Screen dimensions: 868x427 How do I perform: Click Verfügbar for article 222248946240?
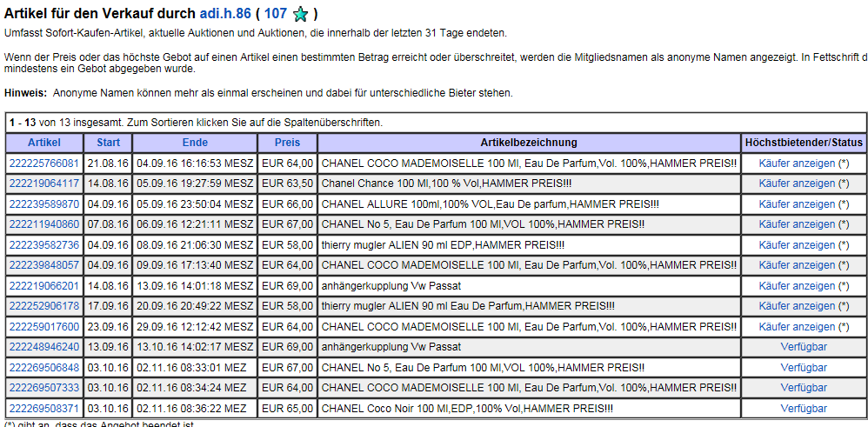pyautogui.click(x=804, y=347)
